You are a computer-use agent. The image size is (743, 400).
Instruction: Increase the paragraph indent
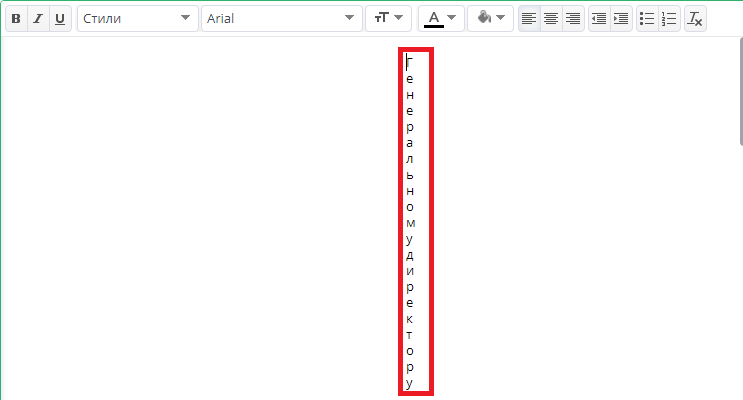point(621,18)
